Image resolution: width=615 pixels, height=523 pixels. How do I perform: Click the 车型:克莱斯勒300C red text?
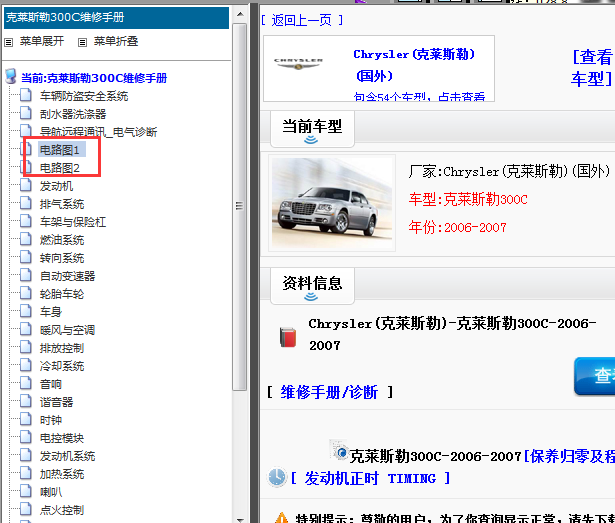point(468,199)
